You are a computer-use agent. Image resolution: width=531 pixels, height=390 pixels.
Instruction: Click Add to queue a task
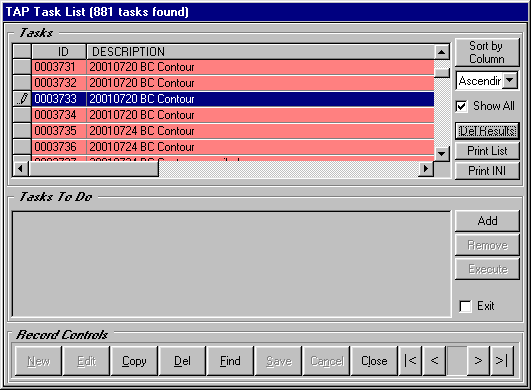tap(487, 221)
